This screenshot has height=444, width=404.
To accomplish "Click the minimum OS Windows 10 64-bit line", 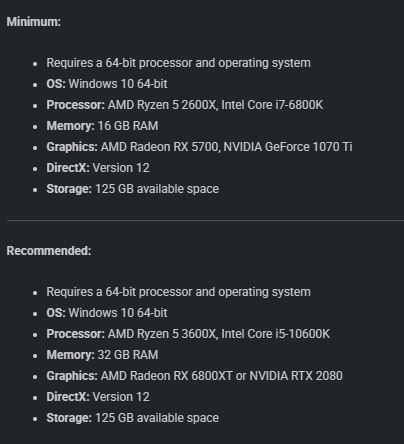I will [107, 84].
